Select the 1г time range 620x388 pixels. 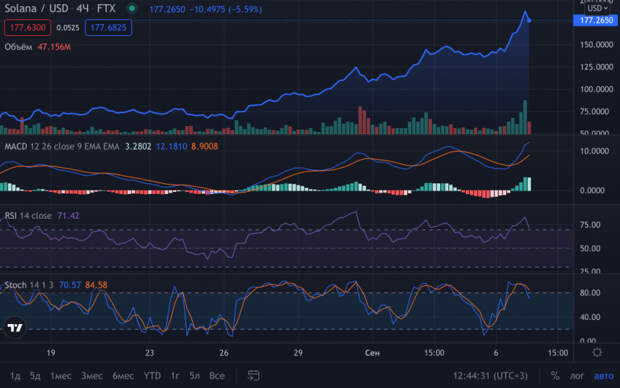coord(175,376)
